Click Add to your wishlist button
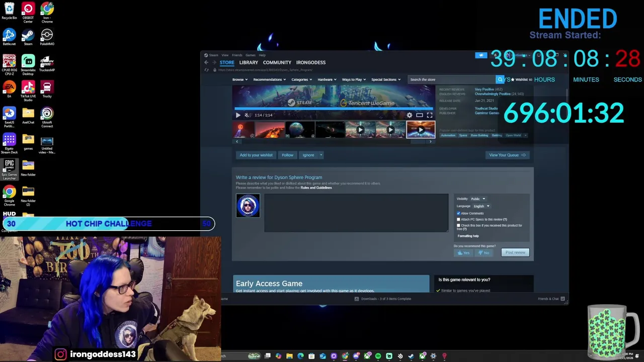Viewport: 644px width, 362px height. [256, 155]
